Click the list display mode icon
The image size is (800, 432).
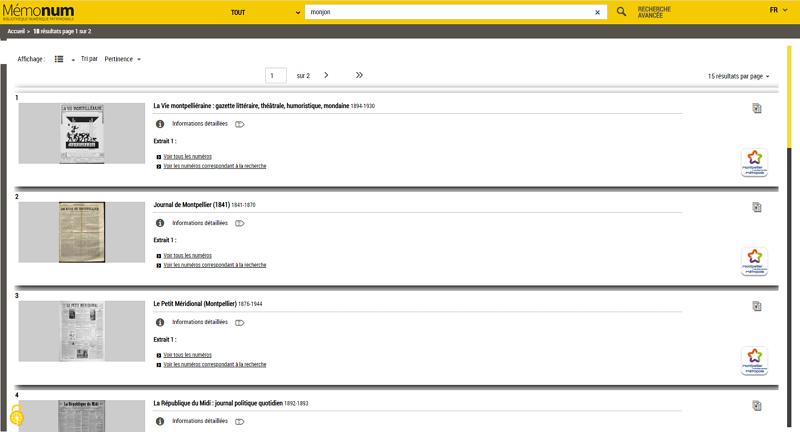(x=59, y=59)
